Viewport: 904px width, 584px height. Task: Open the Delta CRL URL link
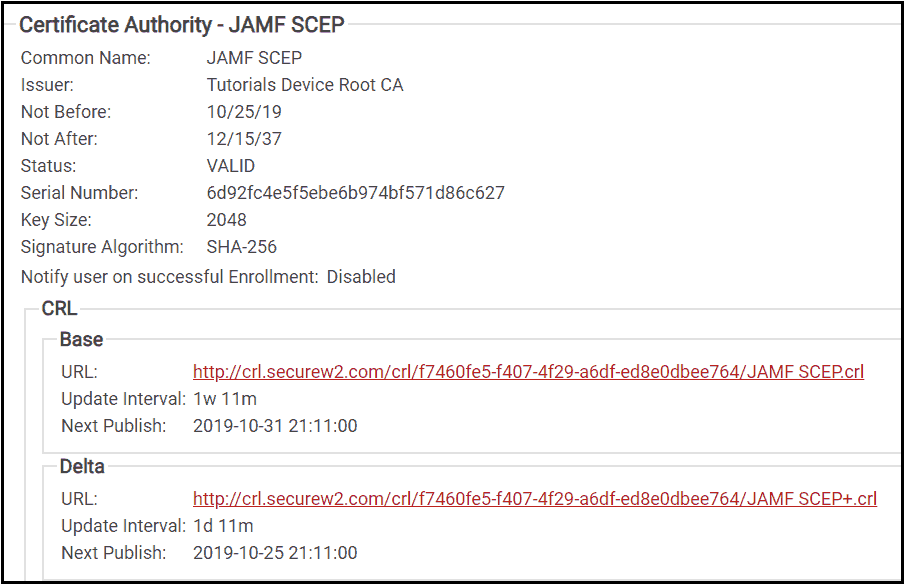pyautogui.click(x=535, y=499)
